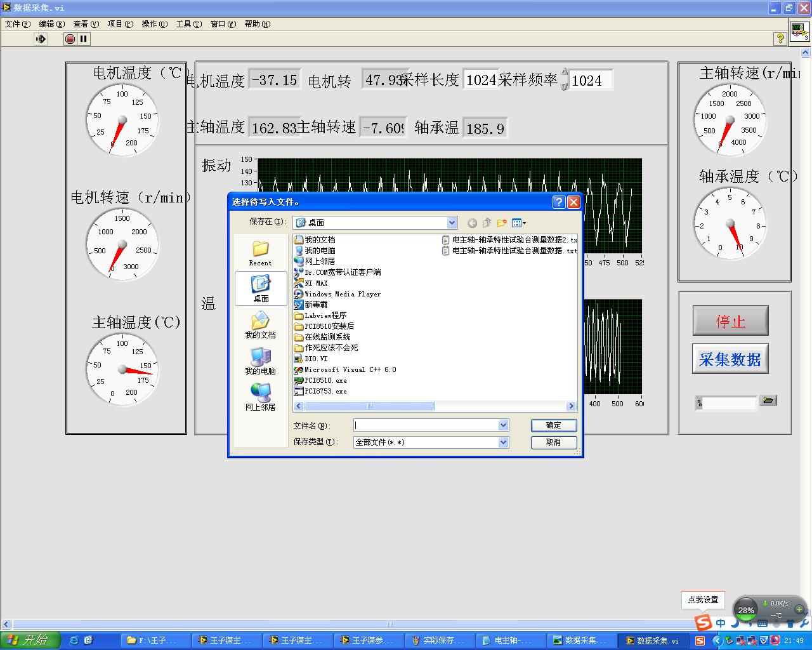Screen dimensions: 812x650
Task: Open the 操作 menu
Action: 155,24
